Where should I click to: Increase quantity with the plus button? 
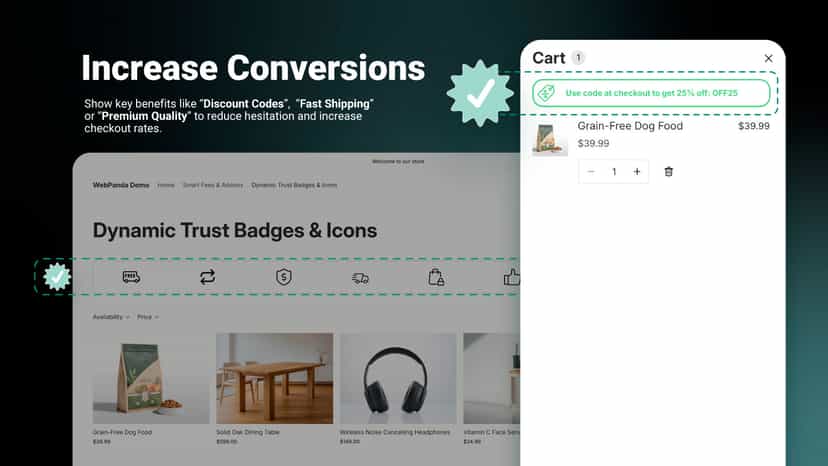click(637, 172)
